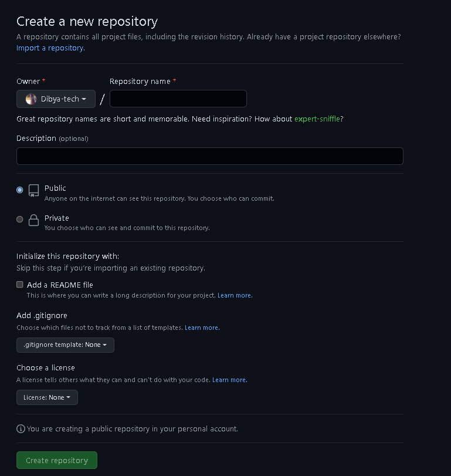
Task: Click Learn more about choosing a license
Action: pyautogui.click(x=229, y=380)
